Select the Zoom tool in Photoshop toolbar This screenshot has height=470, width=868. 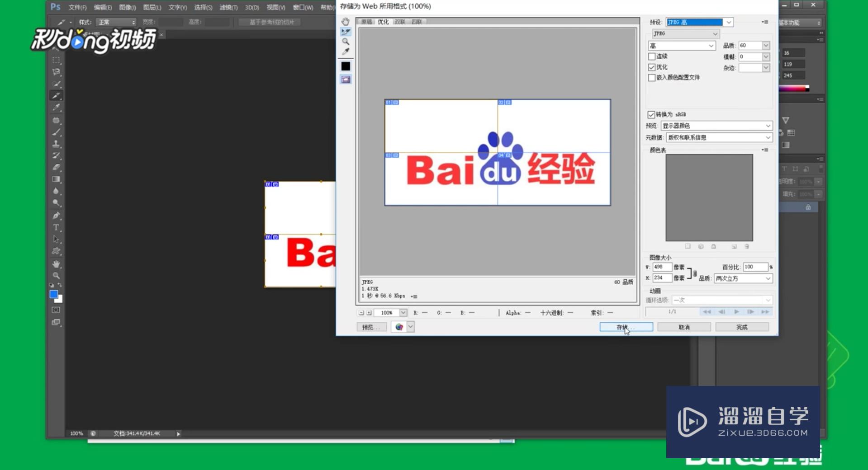coord(56,276)
